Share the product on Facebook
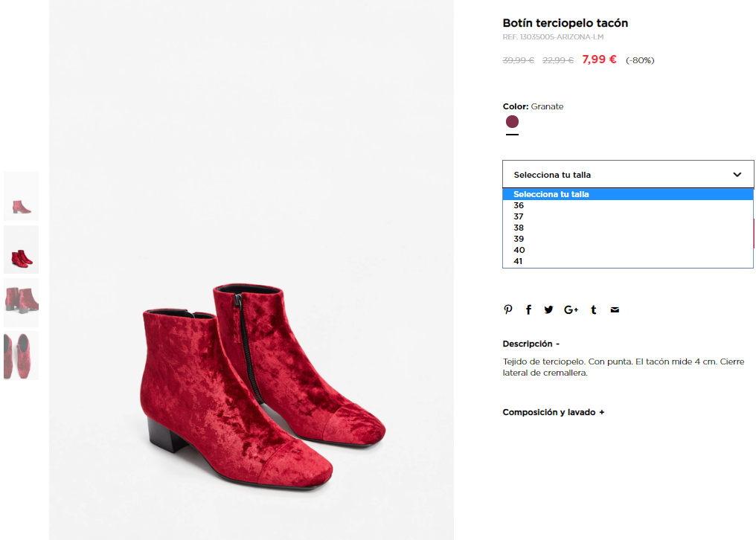This screenshot has height=540, width=756. pos(528,309)
